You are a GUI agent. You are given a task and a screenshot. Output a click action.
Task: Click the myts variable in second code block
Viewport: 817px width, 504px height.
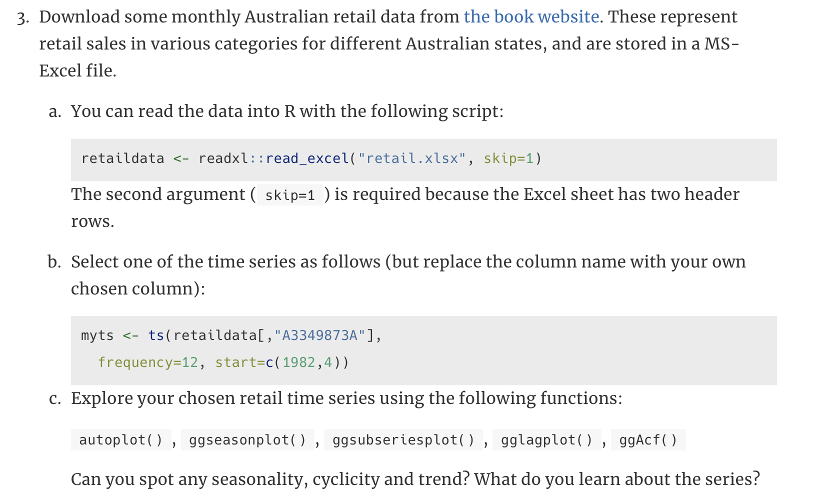[97, 335]
